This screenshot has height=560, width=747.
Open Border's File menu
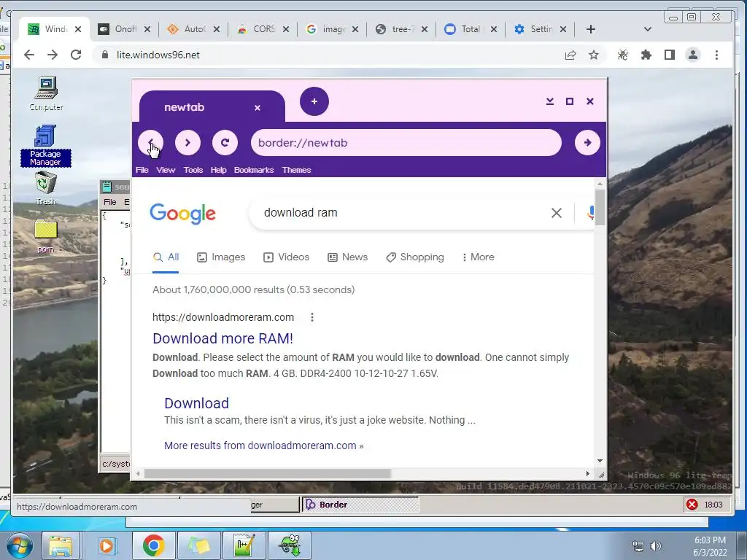pos(142,170)
